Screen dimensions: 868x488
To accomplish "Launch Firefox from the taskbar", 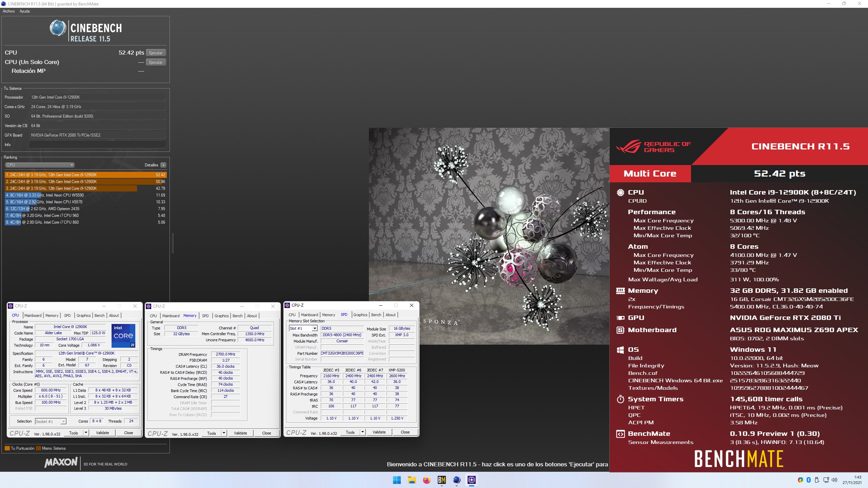I will 427,480.
